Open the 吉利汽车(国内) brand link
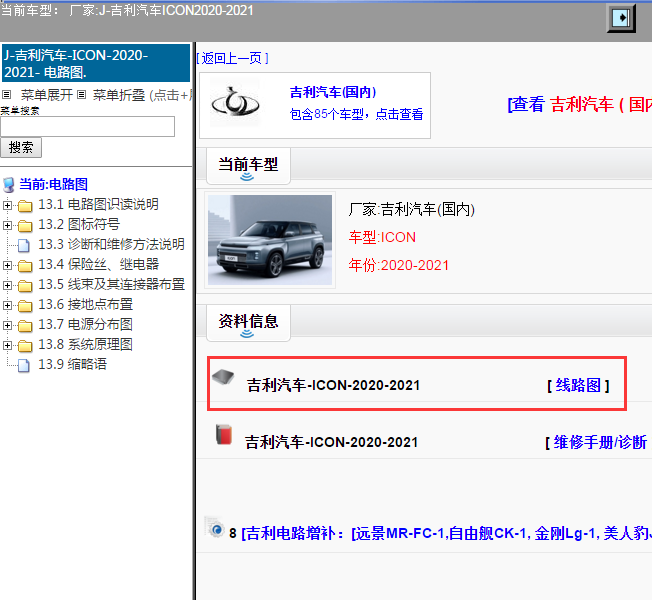 click(333, 92)
